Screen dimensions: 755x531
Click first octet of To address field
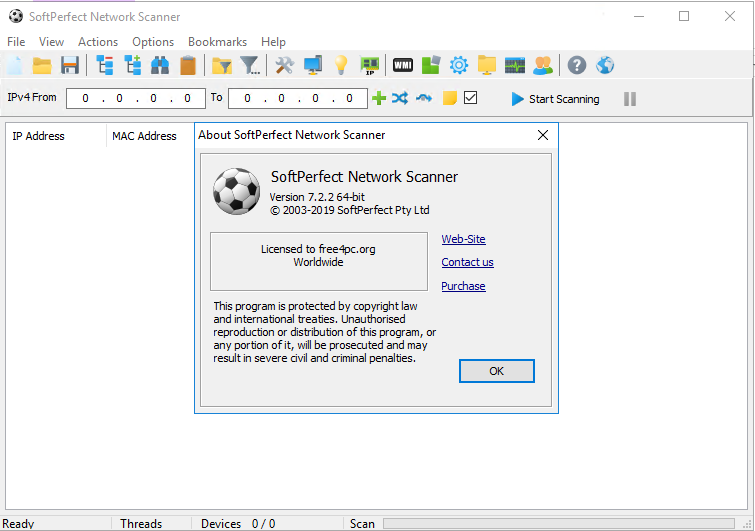point(247,98)
